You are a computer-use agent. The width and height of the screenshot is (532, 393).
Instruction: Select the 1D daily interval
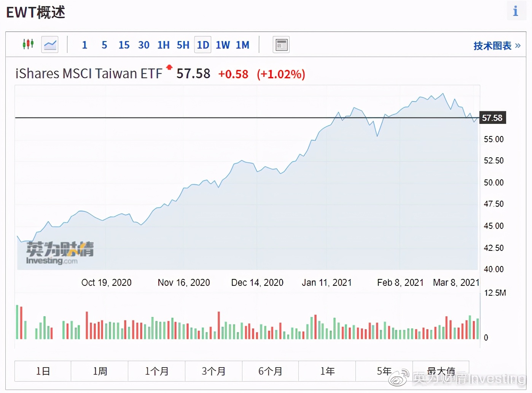203,45
